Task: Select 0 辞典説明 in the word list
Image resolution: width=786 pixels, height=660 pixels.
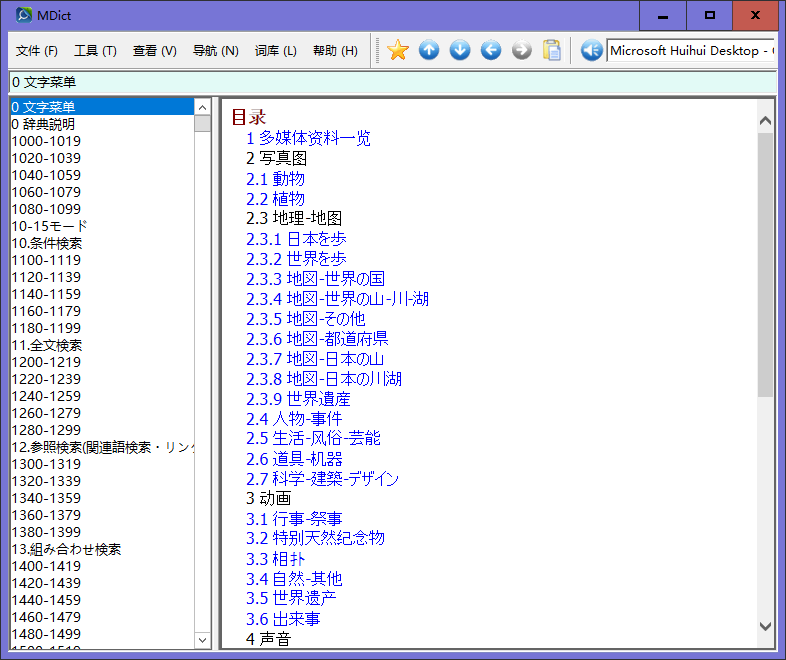Action: (x=43, y=124)
